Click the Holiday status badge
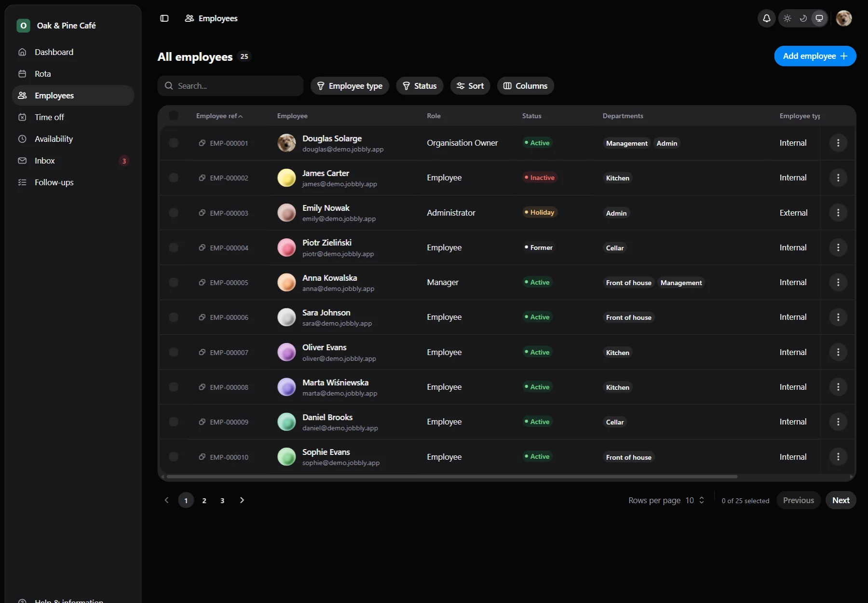 540,212
